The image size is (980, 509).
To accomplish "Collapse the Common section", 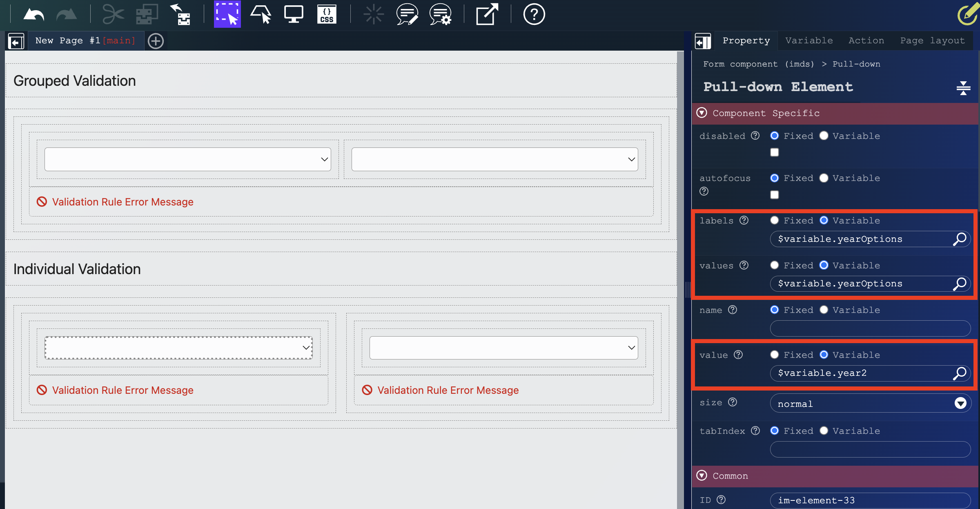I will click(x=702, y=476).
